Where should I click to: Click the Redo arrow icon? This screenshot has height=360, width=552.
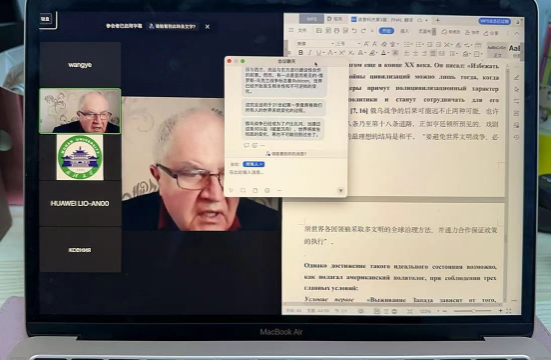(x=363, y=31)
